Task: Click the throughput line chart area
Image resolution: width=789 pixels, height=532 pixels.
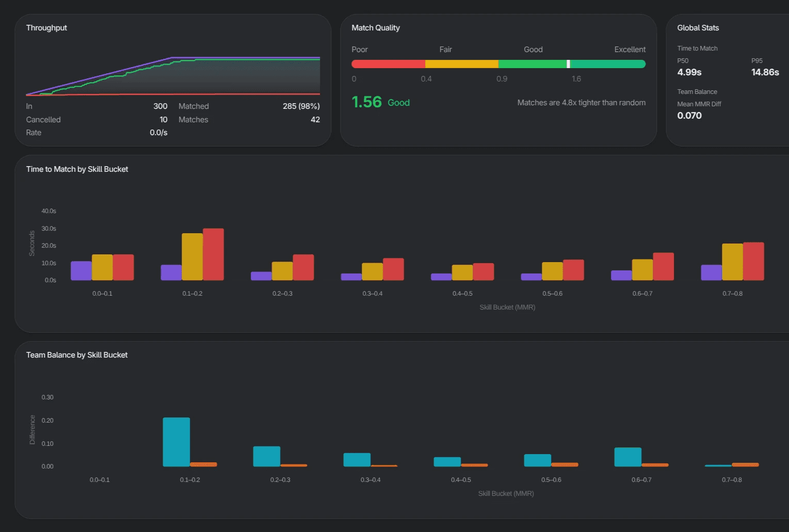Action: [x=173, y=76]
